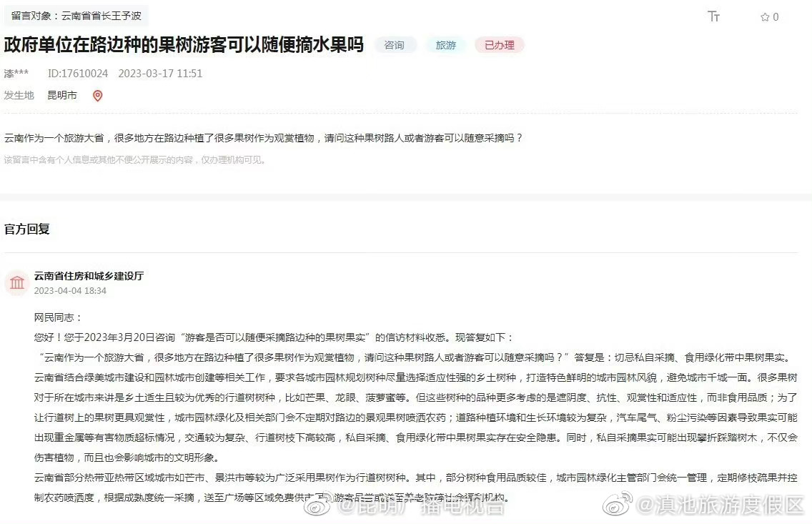Select the favorite count number 0
This screenshot has width=812, height=524.
776,17
